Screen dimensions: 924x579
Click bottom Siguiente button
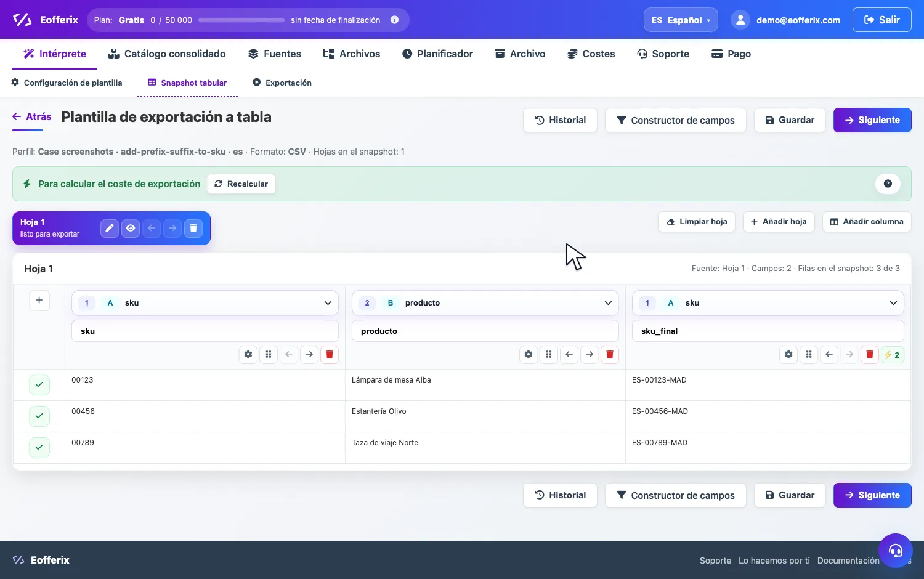point(872,495)
